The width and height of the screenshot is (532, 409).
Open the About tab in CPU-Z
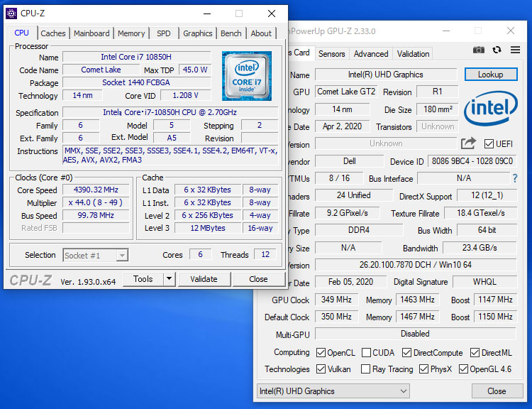coord(261,33)
